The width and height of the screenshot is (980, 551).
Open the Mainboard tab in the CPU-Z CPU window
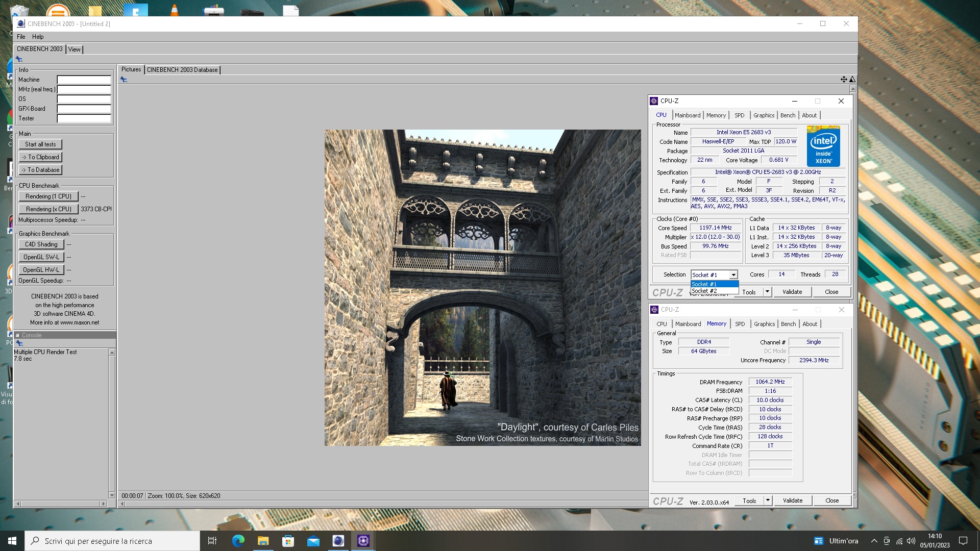688,115
